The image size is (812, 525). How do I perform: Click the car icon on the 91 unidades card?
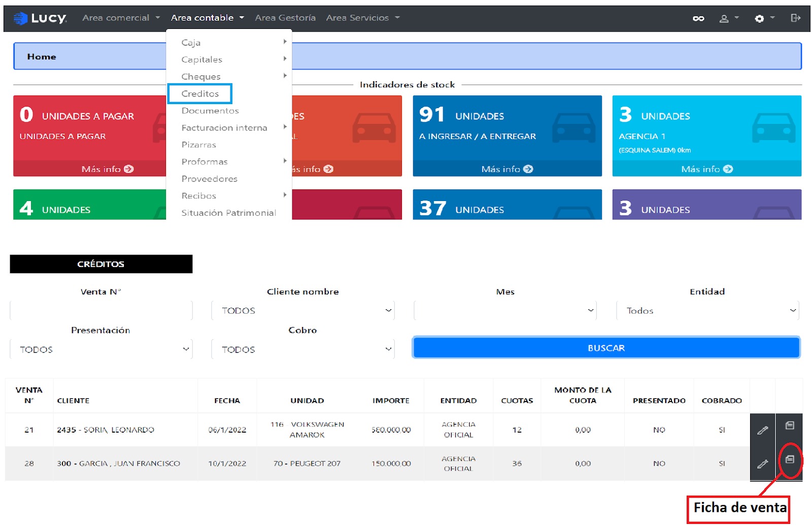(573, 128)
